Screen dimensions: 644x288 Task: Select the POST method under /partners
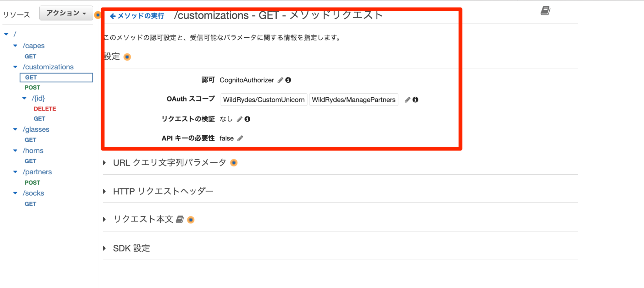[32, 182]
